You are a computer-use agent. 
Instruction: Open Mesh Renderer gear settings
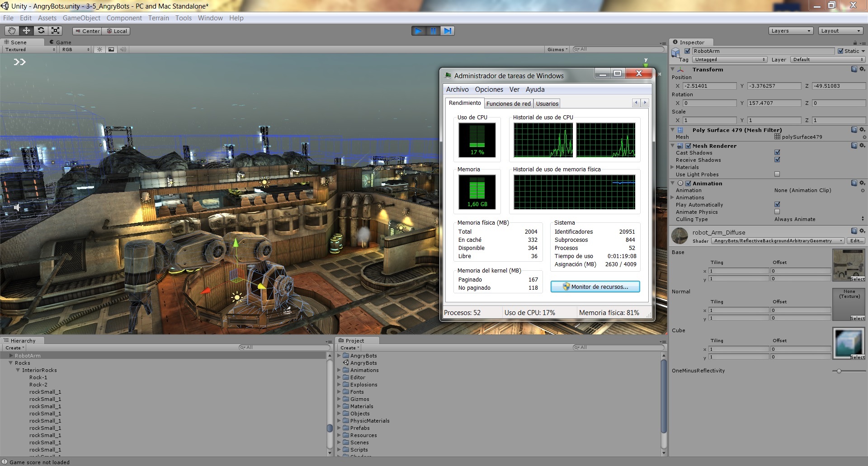pyautogui.click(x=862, y=146)
